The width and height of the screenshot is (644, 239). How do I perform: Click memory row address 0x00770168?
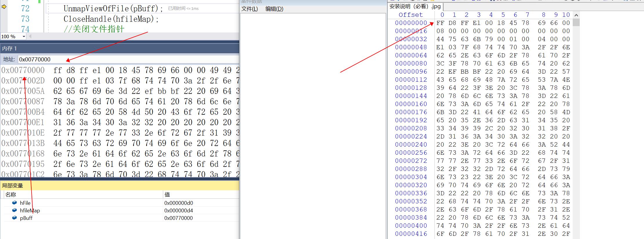pyautogui.click(x=23, y=154)
